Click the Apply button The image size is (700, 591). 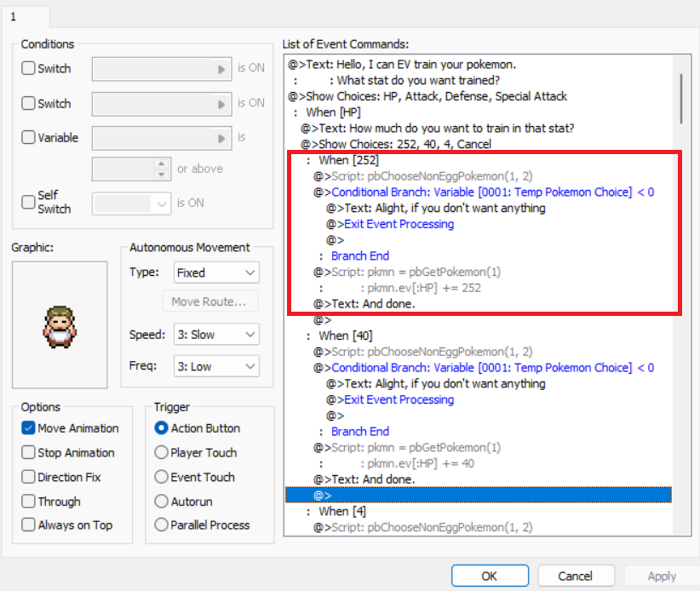coord(662,576)
